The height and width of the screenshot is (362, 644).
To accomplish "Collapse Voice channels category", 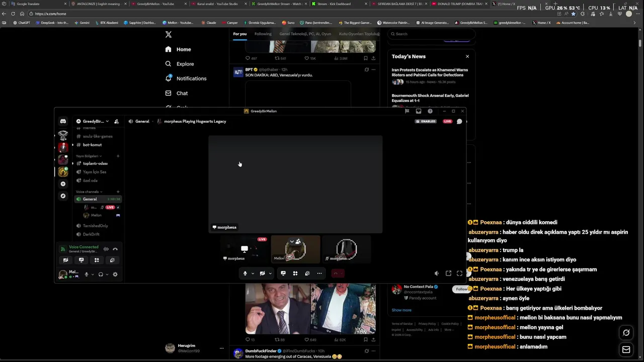I will (x=89, y=192).
